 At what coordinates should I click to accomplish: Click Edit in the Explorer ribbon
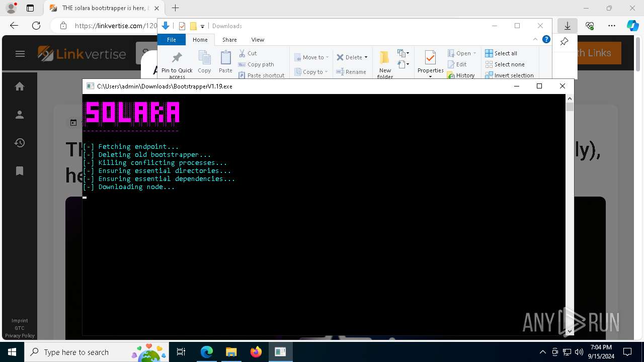[x=457, y=64]
